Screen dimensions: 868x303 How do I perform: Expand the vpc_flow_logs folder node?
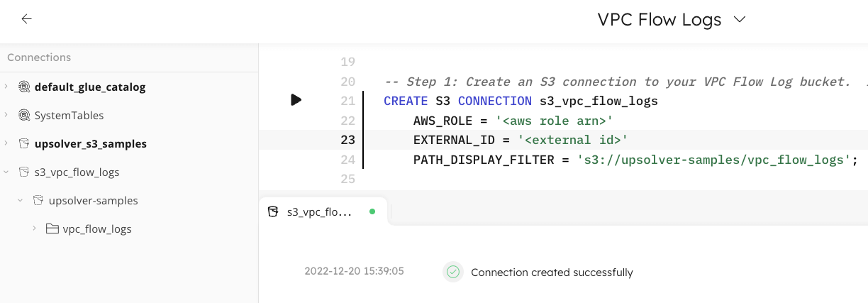(34, 228)
